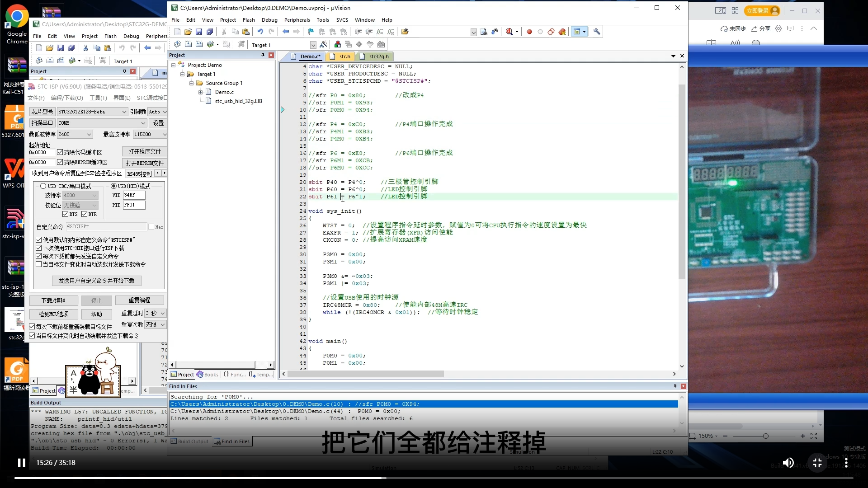
Task: Start the debug session icon
Action: tap(509, 32)
